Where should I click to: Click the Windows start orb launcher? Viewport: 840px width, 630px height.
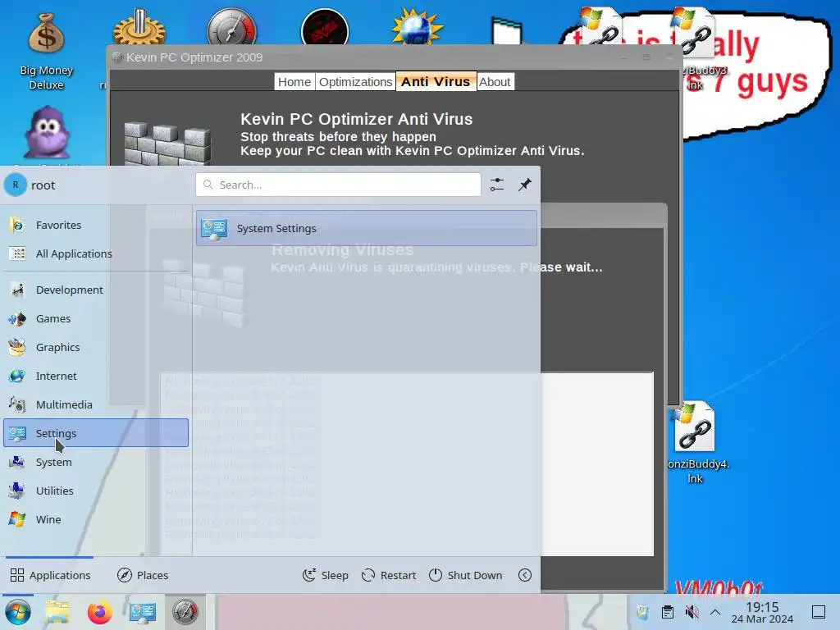pyautogui.click(x=18, y=612)
